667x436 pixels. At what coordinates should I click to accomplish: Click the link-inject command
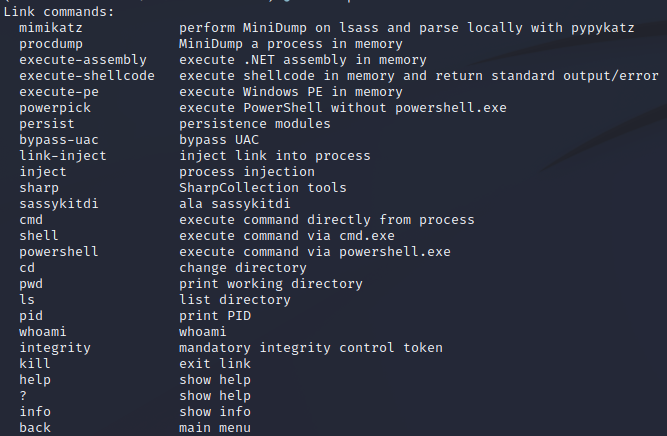[x=63, y=156]
